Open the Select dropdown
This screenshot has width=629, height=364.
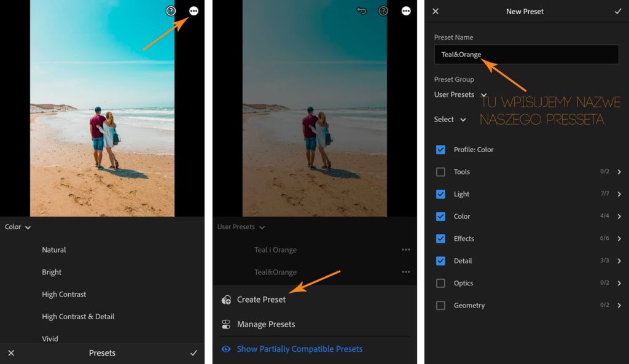[x=450, y=120]
